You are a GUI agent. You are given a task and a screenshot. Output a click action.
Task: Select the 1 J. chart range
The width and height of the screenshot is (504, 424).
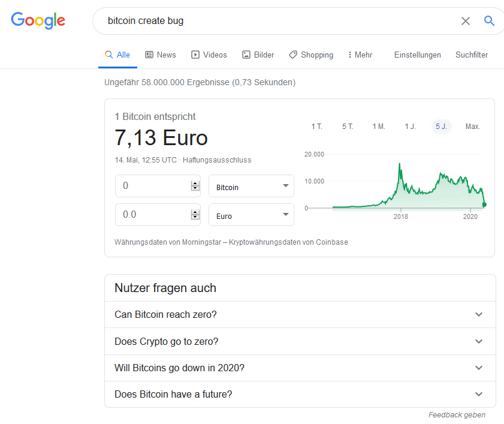point(410,127)
